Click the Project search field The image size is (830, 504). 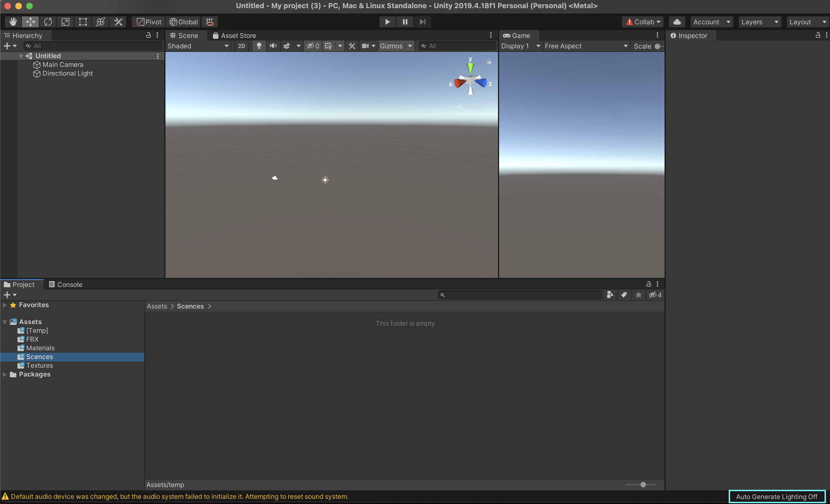pyautogui.click(x=520, y=295)
